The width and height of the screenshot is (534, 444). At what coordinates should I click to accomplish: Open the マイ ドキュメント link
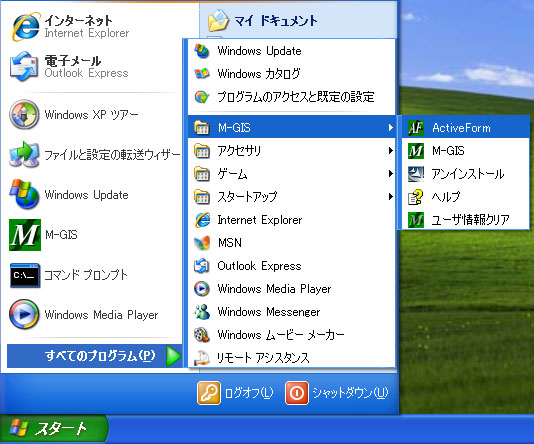click(x=276, y=21)
